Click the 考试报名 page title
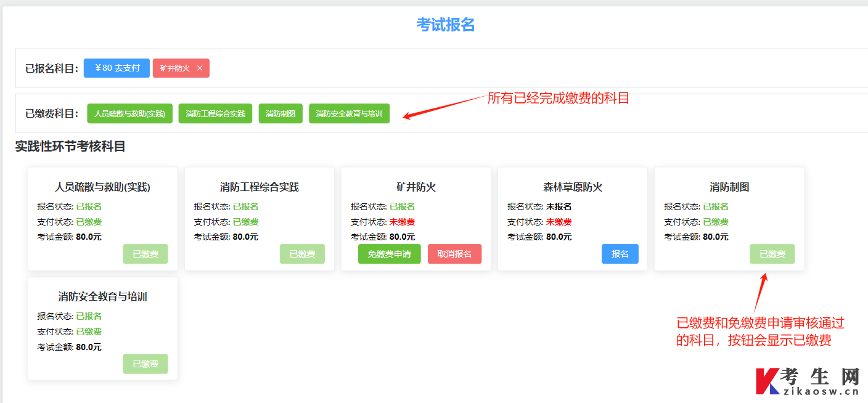868x403 pixels. [x=446, y=25]
